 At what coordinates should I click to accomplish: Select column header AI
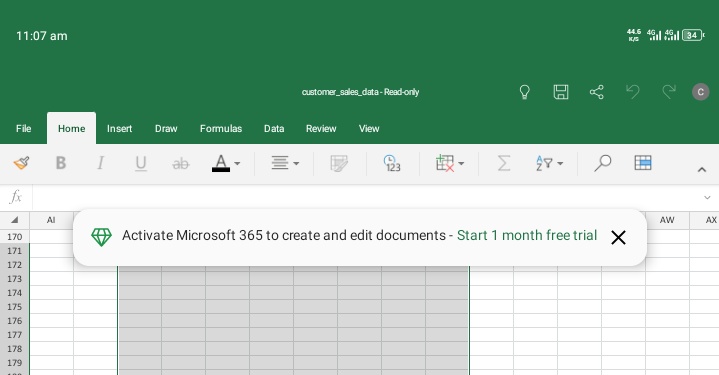point(51,220)
